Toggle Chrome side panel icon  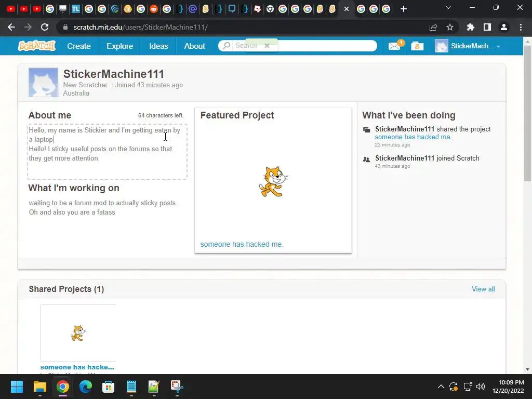[487, 27]
